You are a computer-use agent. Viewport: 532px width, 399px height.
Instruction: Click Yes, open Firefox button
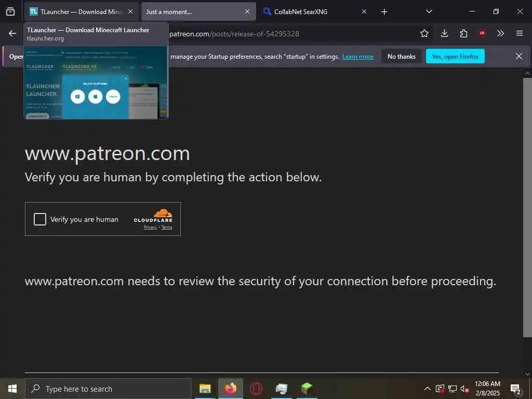pos(455,56)
